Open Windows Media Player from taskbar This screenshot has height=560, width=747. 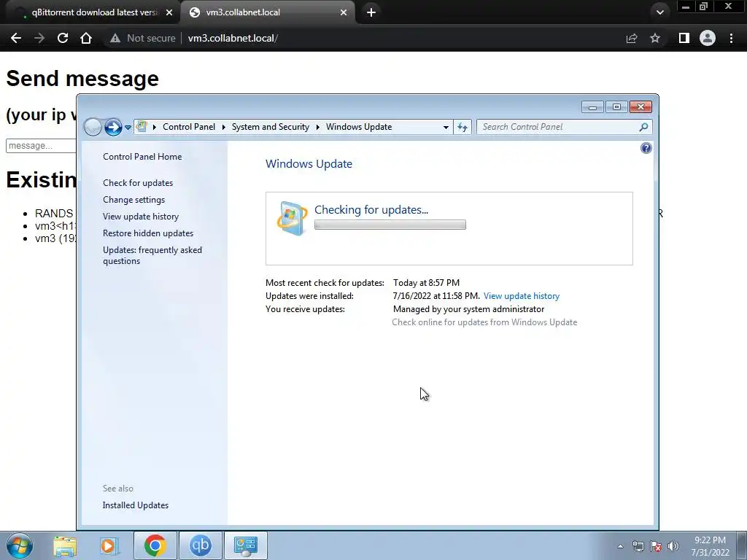coord(109,545)
